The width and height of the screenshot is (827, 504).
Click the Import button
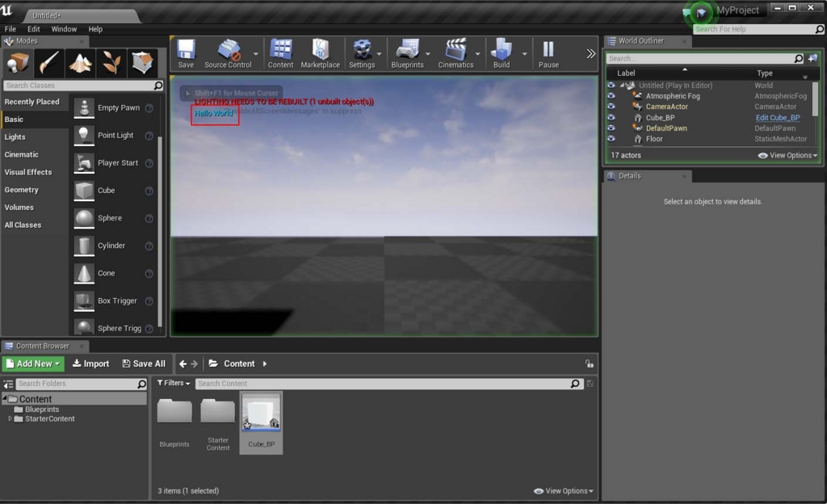coord(90,363)
